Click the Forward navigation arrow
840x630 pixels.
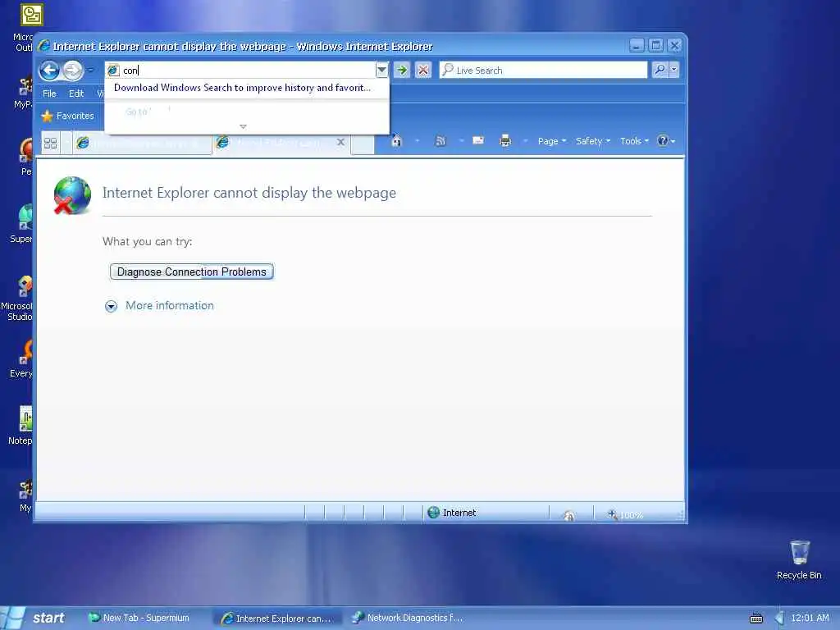click(x=73, y=71)
